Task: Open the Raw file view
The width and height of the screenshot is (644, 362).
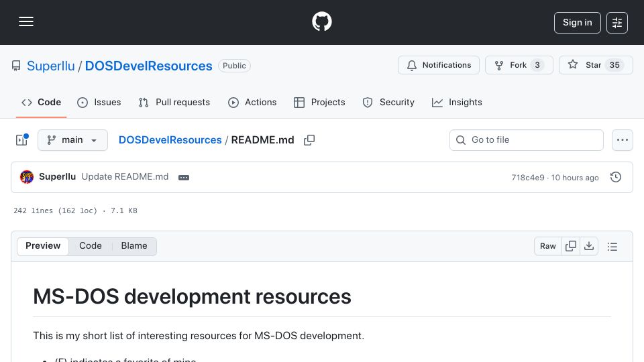Action: [548, 246]
